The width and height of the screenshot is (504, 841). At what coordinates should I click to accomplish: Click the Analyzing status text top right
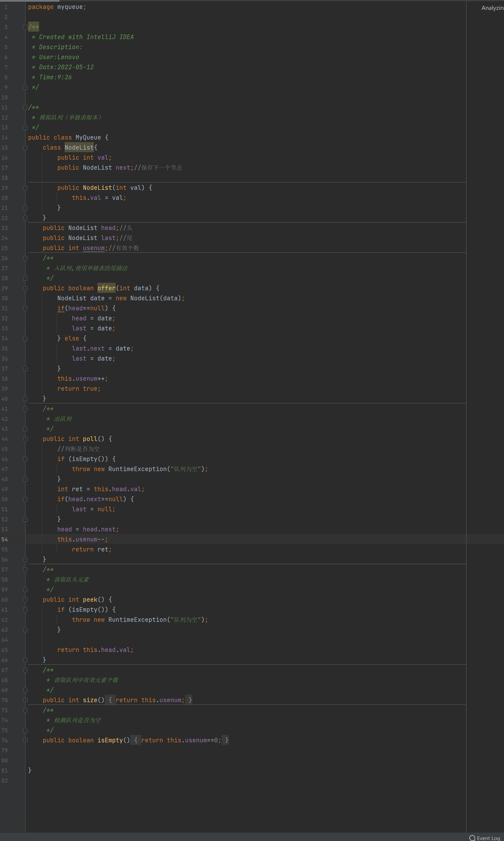(x=492, y=8)
